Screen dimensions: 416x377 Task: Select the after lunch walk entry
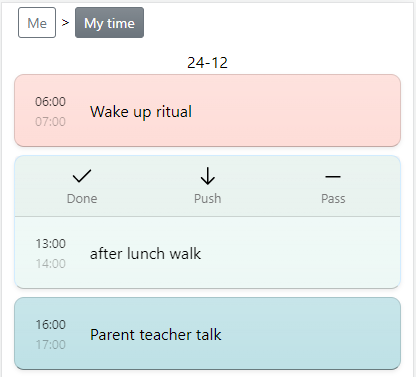pyautogui.click(x=207, y=253)
